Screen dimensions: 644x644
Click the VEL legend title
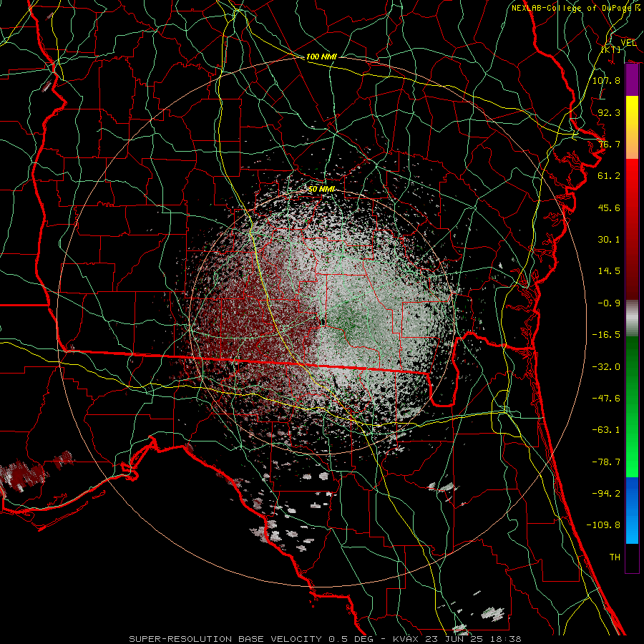click(x=628, y=42)
